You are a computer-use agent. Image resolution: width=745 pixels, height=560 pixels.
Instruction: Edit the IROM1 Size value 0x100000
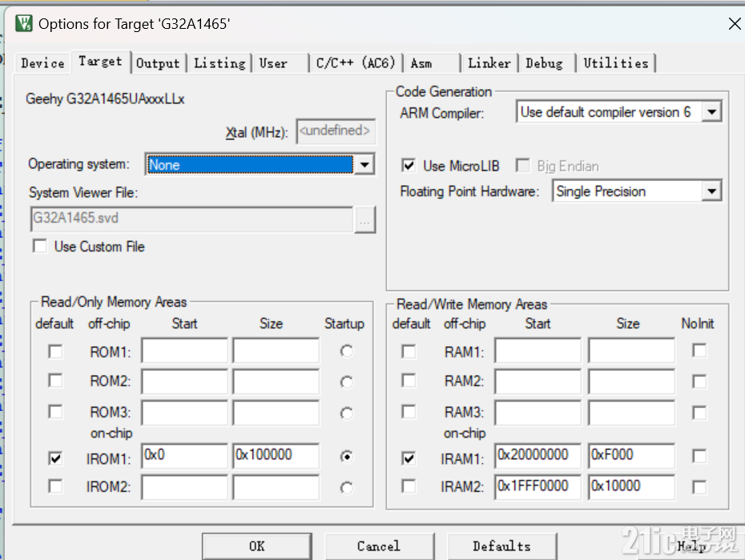coord(276,456)
